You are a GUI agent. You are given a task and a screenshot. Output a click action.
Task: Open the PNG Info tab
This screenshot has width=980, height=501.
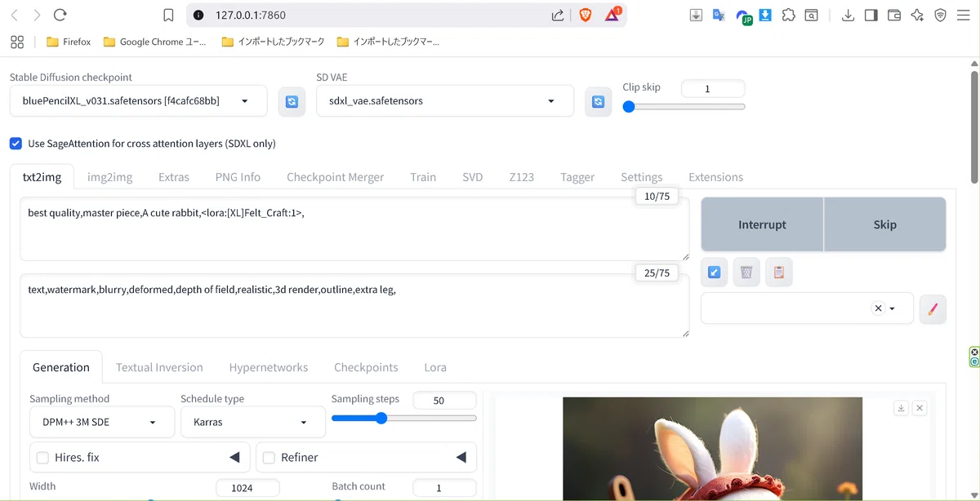click(x=238, y=177)
